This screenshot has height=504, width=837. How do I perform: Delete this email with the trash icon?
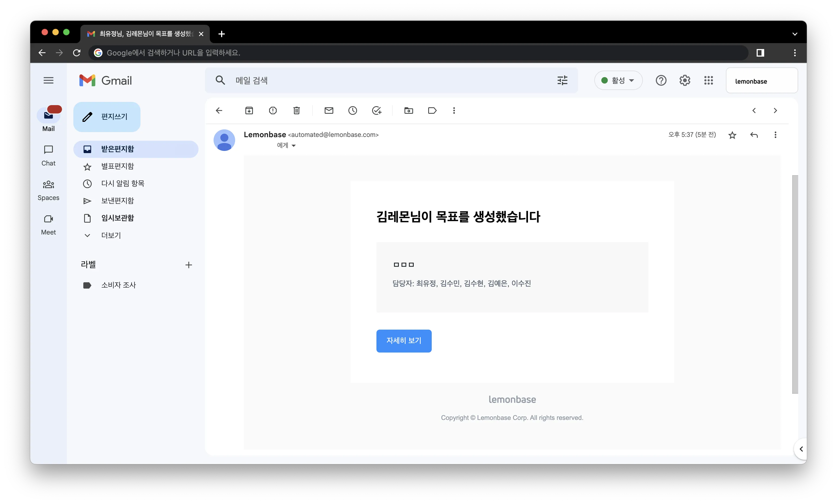[x=297, y=111]
